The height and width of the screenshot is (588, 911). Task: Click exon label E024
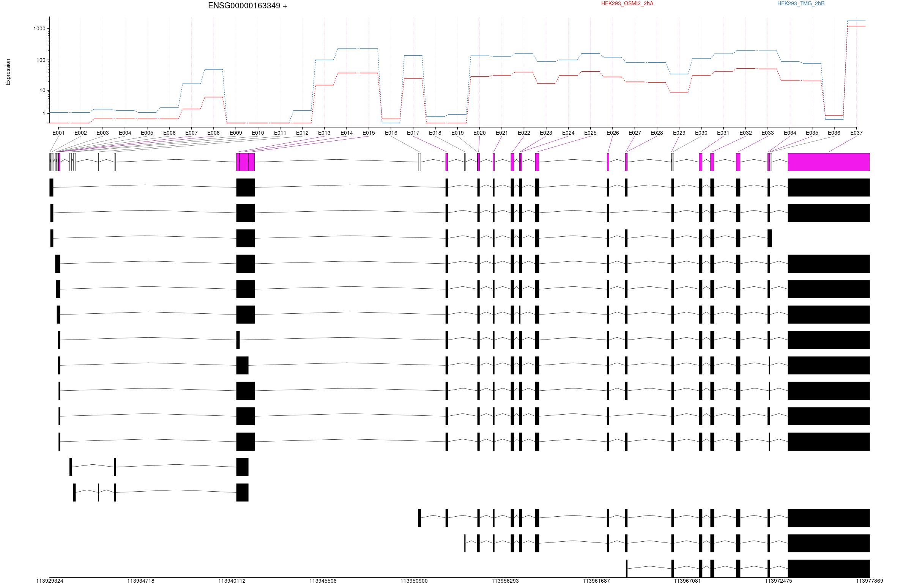tap(568, 133)
